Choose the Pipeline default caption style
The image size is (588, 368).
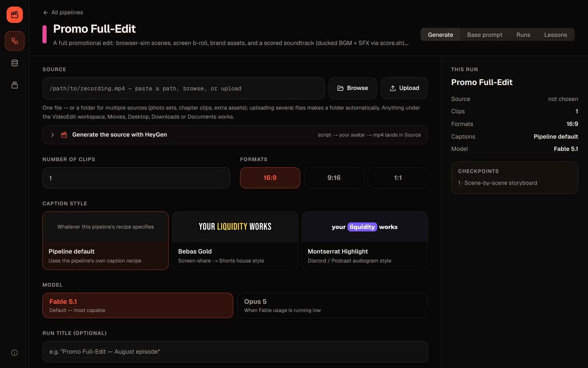(x=105, y=240)
